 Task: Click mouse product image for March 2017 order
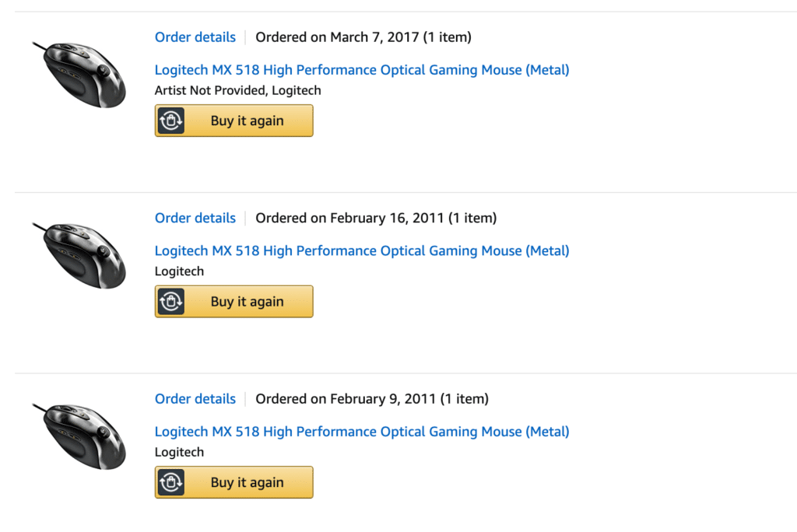[79, 75]
